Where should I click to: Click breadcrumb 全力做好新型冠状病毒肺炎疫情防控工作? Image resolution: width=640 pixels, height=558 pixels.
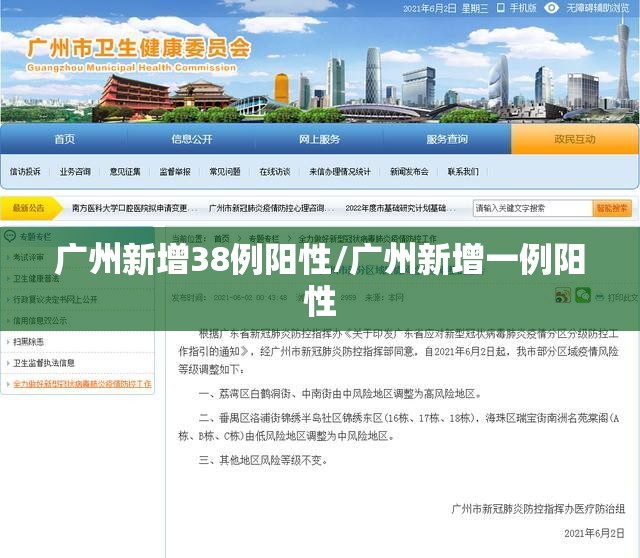click(x=367, y=238)
